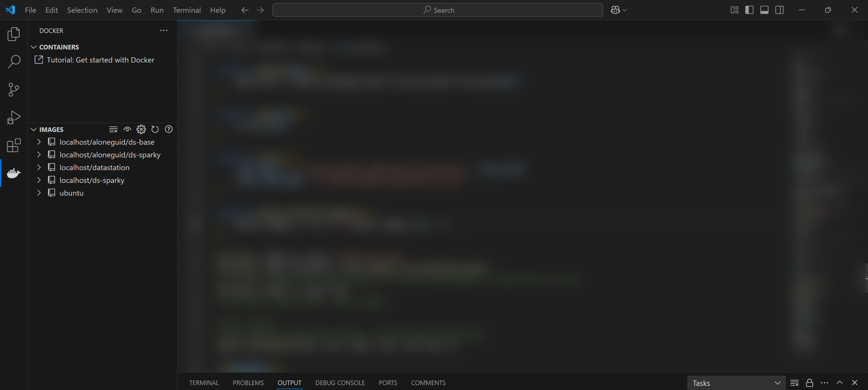Toggle secondary side bar
The image size is (868, 390).
point(779,10)
